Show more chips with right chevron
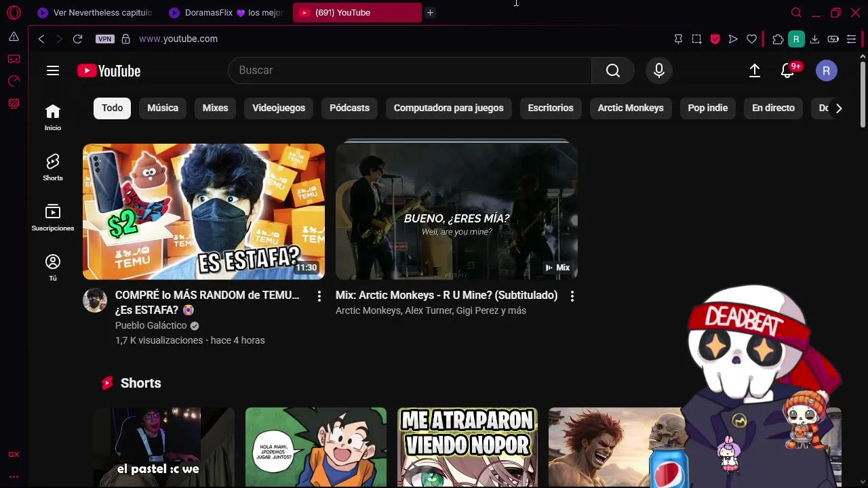 pos(839,108)
